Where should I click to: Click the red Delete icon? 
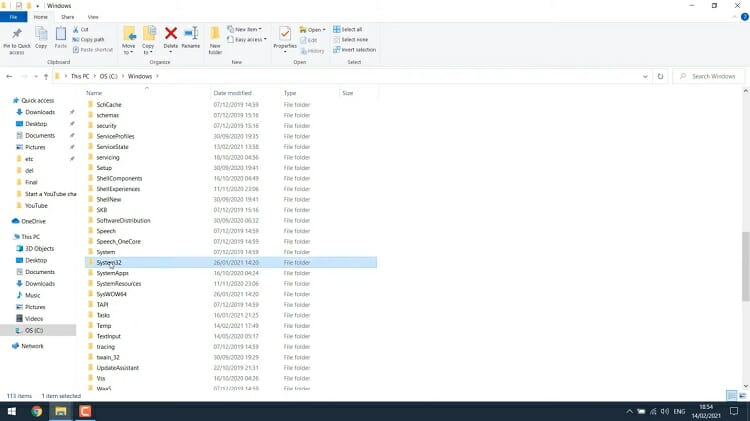pyautogui.click(x=171, y=33)
